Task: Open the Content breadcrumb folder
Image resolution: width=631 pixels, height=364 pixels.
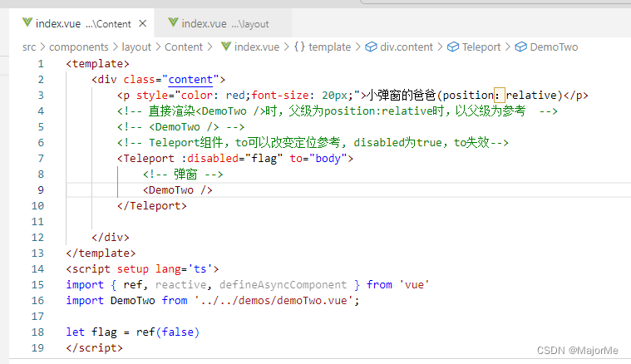Action: pyautogui.click(x=184, y=47)
